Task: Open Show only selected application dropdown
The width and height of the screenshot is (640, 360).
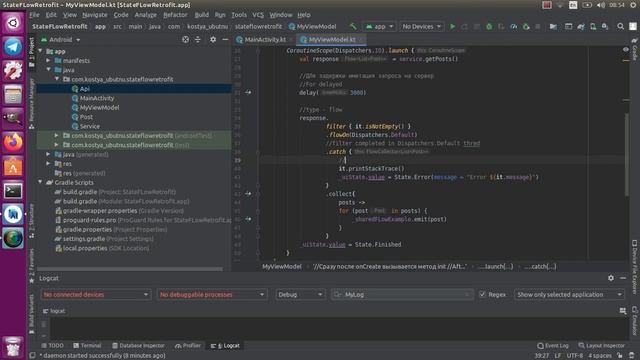Action: [x=569, y=295]
